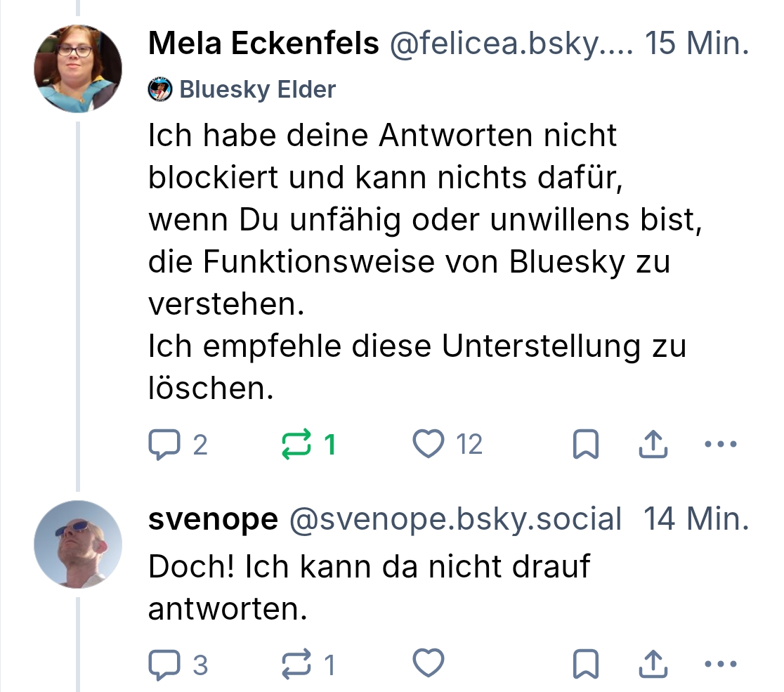Open Mela Eckenfels' profile picture
Viewport: 784px width, 692px height.
coord(78,68)
